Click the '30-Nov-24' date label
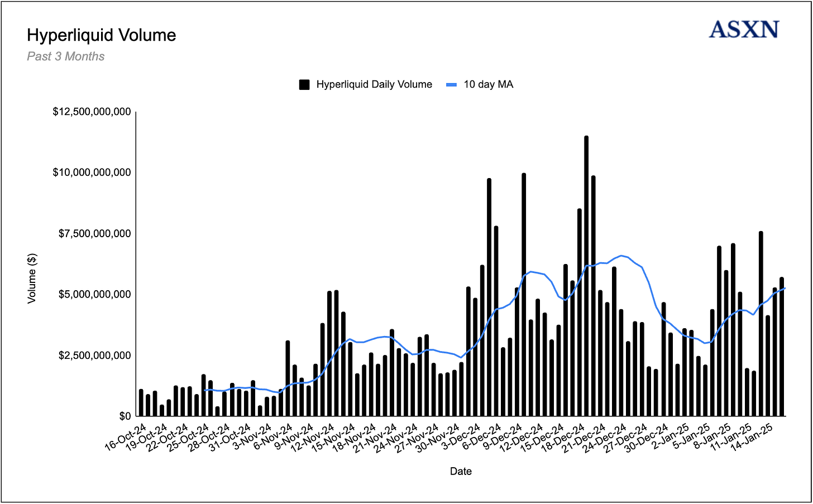 [439, 437]
